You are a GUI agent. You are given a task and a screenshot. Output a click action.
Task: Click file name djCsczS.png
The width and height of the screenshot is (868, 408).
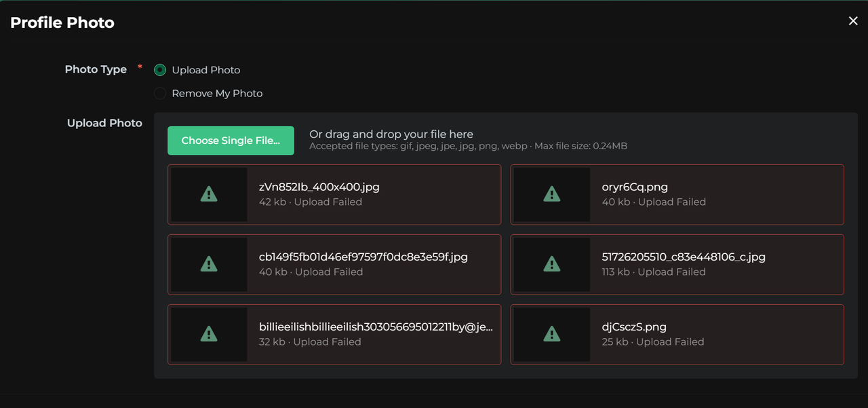tap(634, 327)
